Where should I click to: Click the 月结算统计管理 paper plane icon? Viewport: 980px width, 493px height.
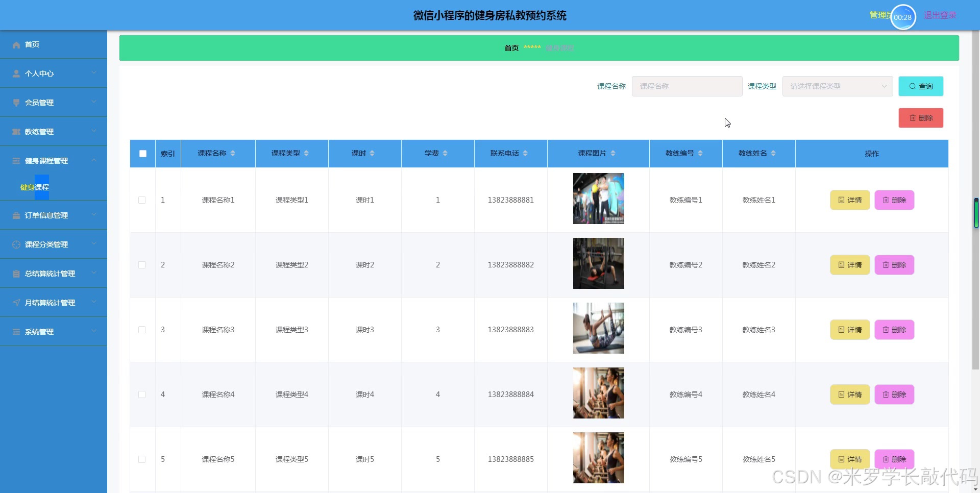pos(16,303)
